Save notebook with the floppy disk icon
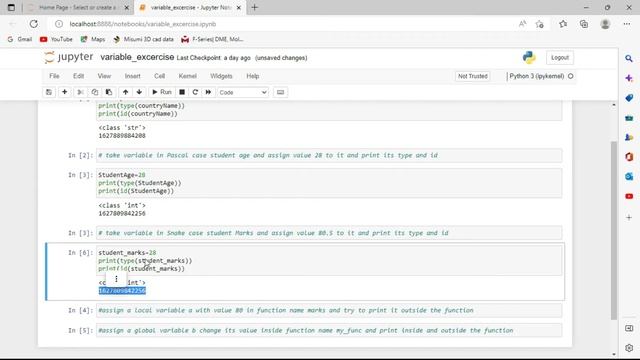This screenshot has height=360, width=640. coord(49,92)
